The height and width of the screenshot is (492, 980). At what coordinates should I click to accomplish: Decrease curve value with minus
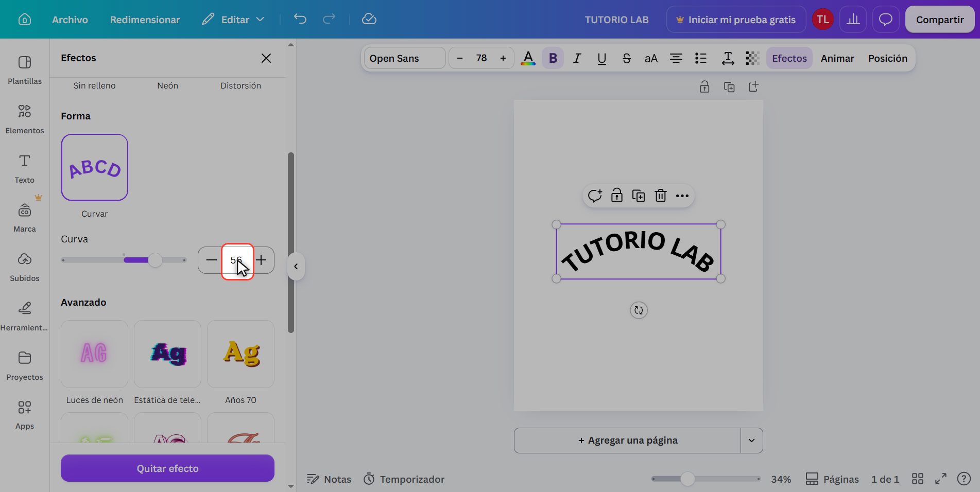(211, 260)
